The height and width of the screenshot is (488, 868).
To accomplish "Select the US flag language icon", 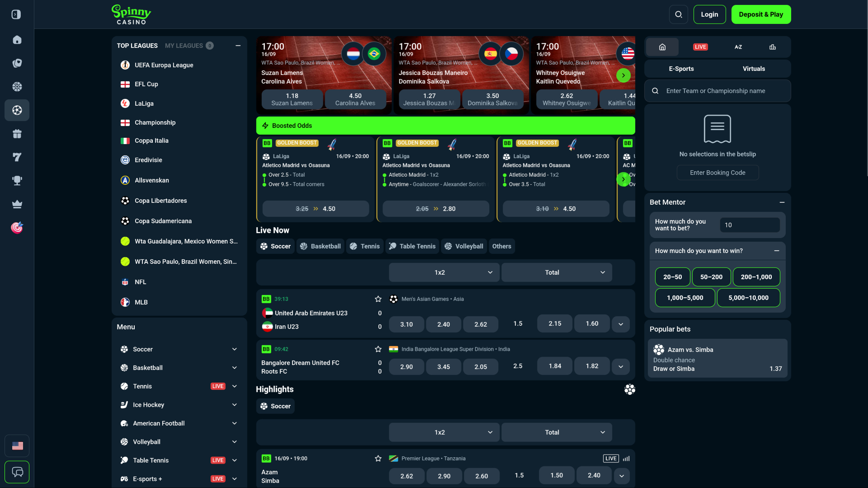I will [17, 446].
